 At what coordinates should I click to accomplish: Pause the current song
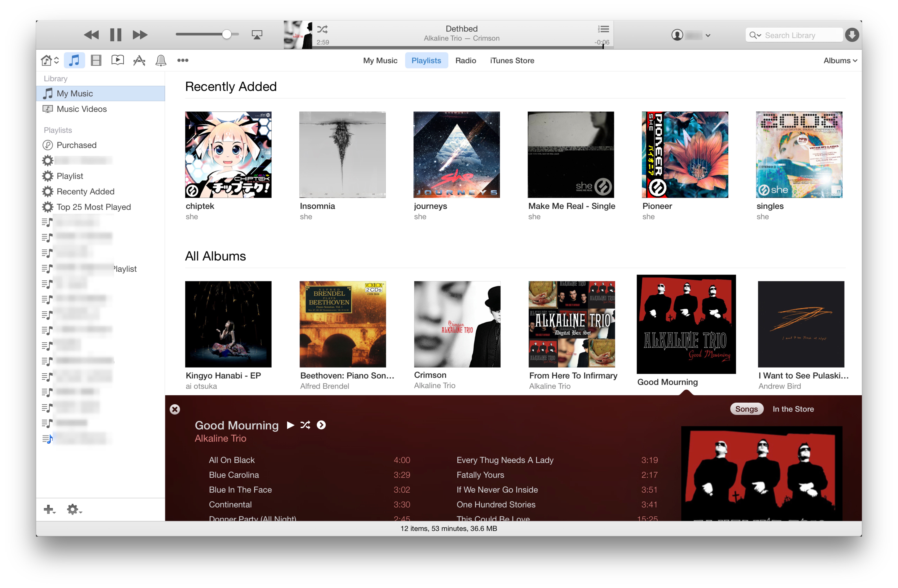pos(115,35)
